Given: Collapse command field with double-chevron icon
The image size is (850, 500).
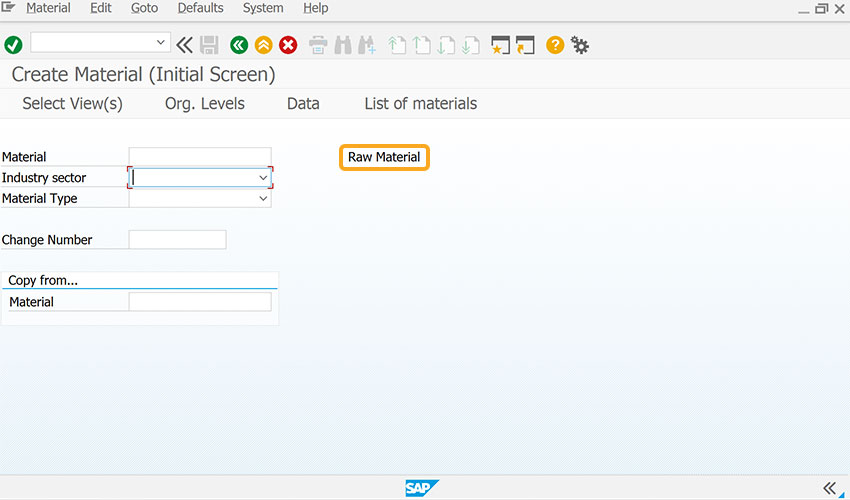Looking at the screenshot, I should [x=184, y=45].
